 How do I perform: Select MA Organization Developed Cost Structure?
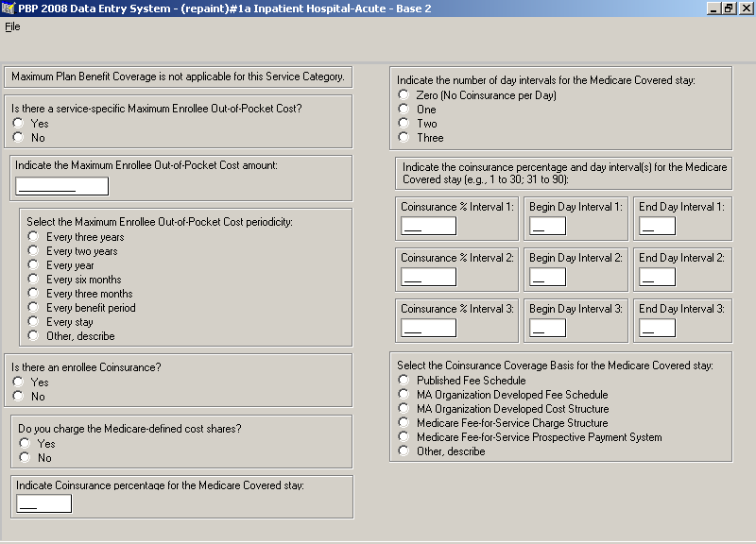click(x=404, y=409)
